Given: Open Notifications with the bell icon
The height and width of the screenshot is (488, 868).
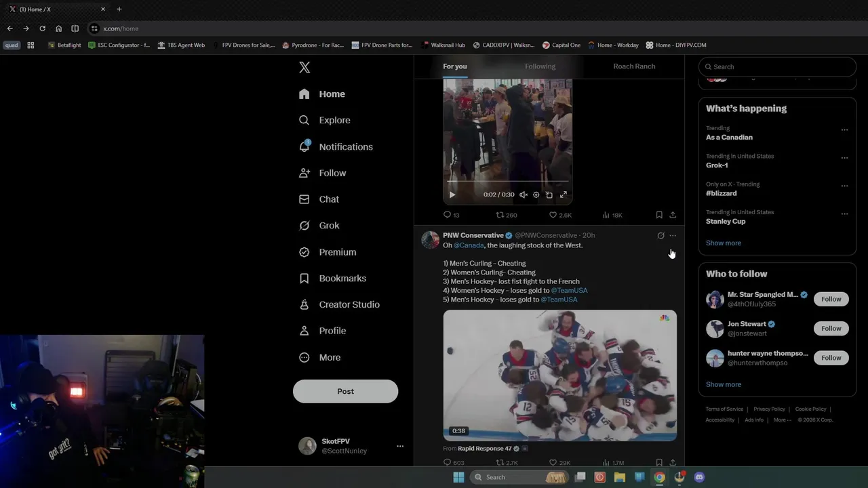Looking at the screenshot, I should pos(336,147).
